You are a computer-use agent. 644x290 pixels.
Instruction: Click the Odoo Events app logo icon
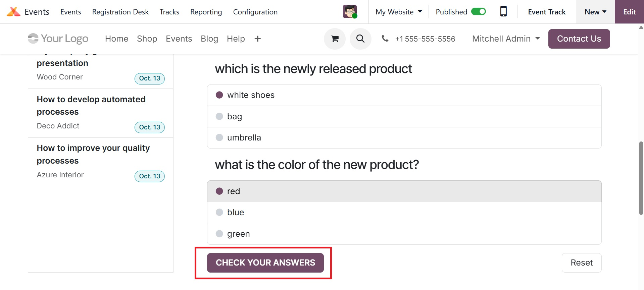[13, 12]
